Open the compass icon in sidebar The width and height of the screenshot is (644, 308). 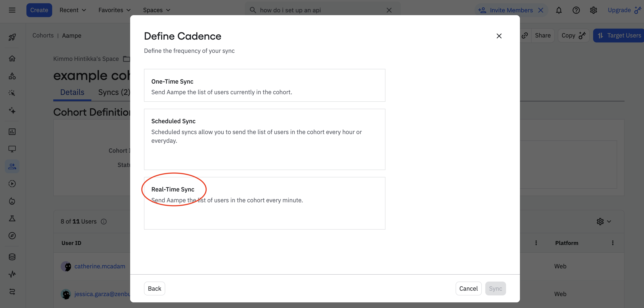(12, 235)
